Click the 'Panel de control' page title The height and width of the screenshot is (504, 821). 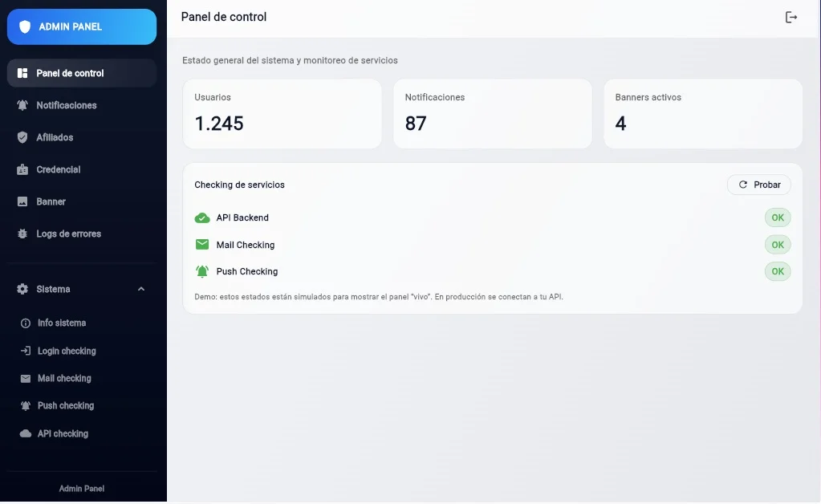(x=224, y=17)
